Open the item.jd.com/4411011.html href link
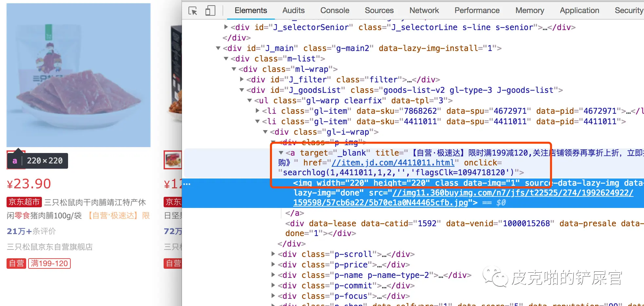Image resolution: width=644 pixels, height=306 pixels. coord(393,163)
